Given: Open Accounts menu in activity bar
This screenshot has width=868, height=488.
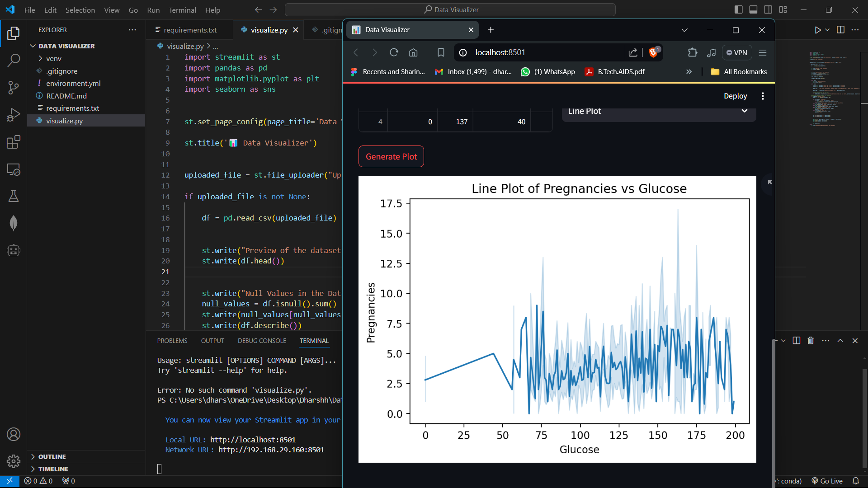Looking at the screenshot, I should pyautogui.click(x=14, y=434).
